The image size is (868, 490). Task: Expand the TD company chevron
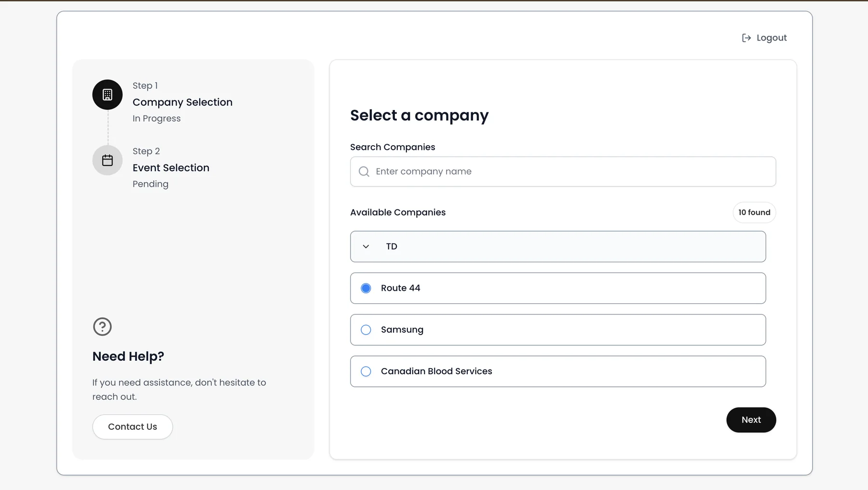(x=366, y=246)
